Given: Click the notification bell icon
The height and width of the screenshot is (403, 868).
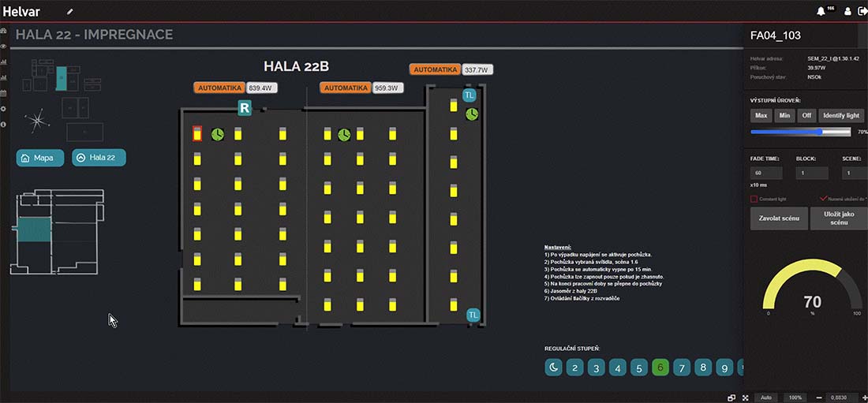Looking at the screenshot, I should [821, 12].
